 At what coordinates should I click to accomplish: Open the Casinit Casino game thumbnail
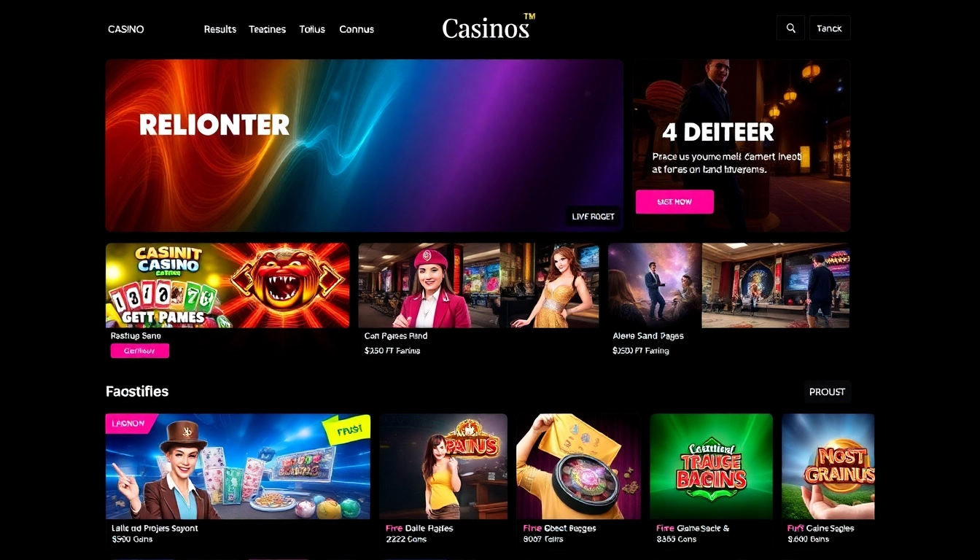(x=227, y=285)
